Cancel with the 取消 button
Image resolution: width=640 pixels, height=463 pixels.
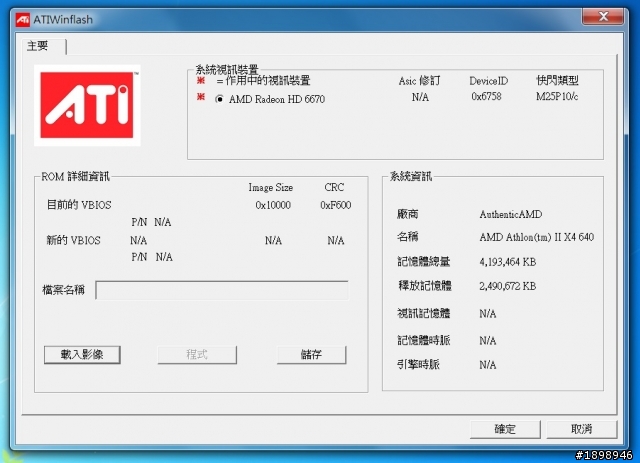pyautogui.click(x=581, y=429)
